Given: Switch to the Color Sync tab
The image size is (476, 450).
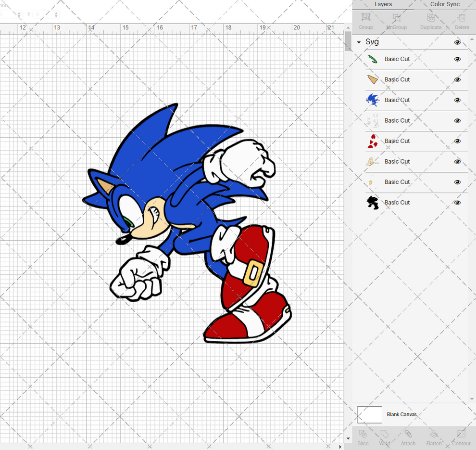Looking at the screenshot, I should point(444,4).
